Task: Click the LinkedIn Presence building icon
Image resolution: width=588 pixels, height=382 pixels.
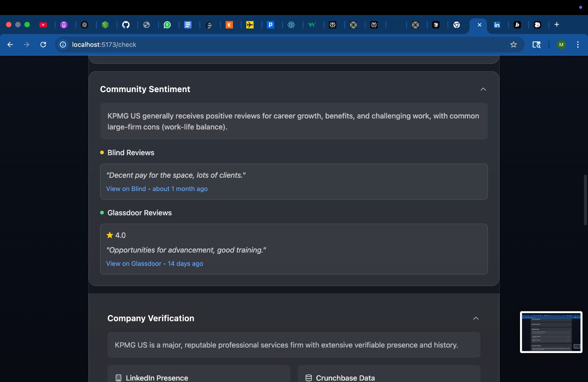Action: (118, 378)
